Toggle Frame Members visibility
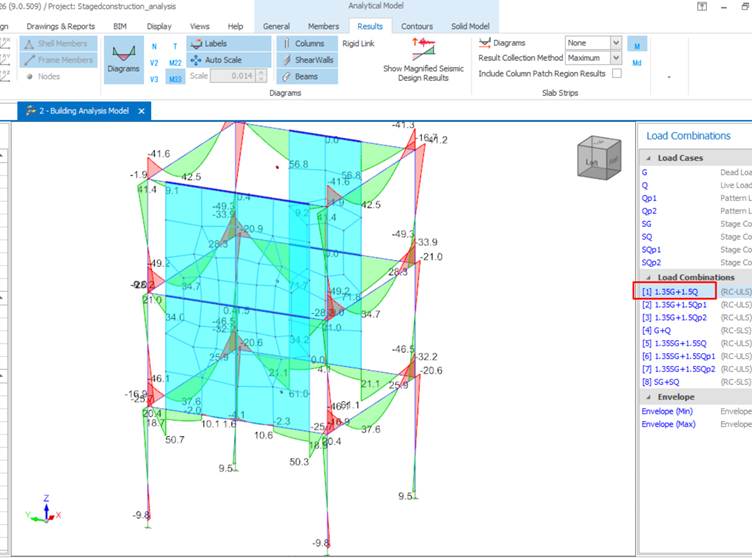752x558 pixels. (x=59, y=60)
